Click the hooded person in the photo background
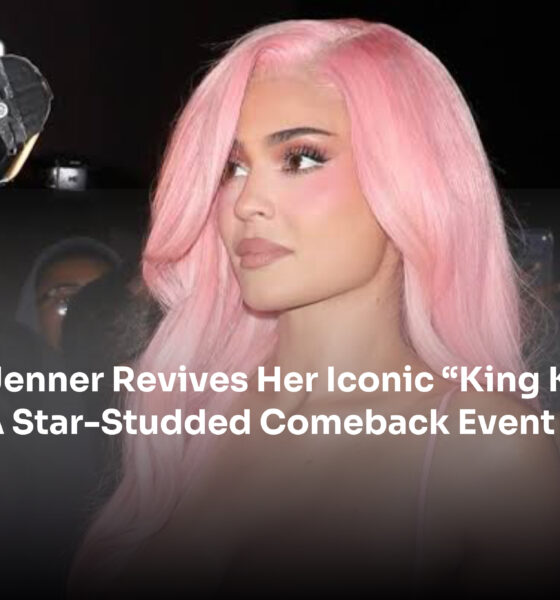 click(x=69, y=295)
